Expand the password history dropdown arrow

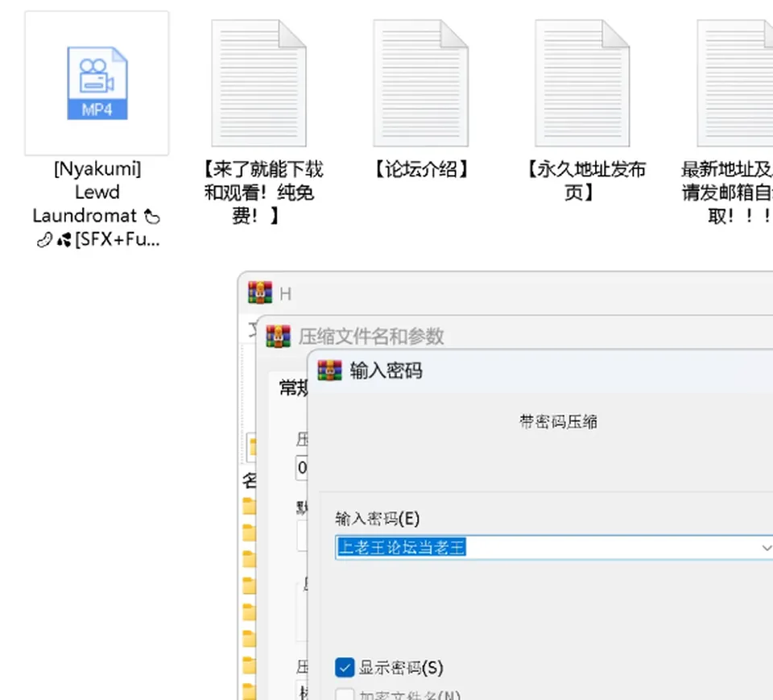pos(767,548)
